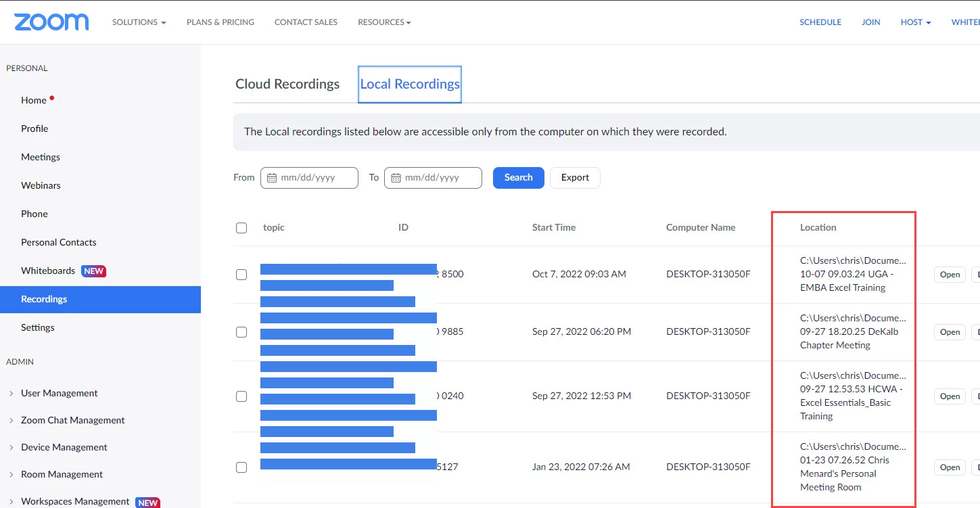
Task: Click Plans & Pricing link
Action: point(220,22)
